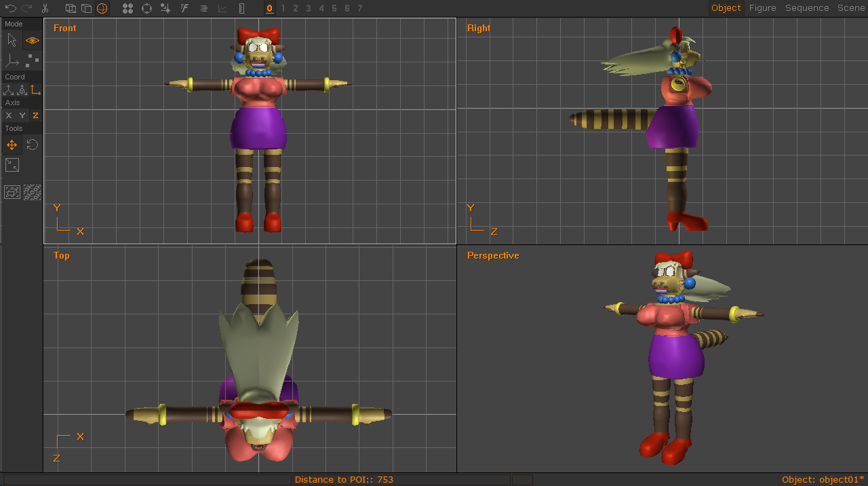Click the lines list toolbar icon
Screen dimensions: 868x486
tap(203, 8)
